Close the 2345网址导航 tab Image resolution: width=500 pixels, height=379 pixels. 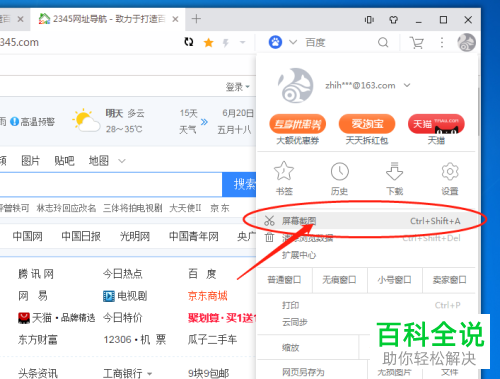coord(175,19)
